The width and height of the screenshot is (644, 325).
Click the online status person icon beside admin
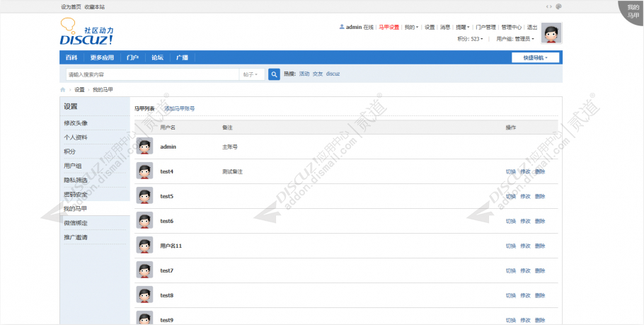point(341,27)
